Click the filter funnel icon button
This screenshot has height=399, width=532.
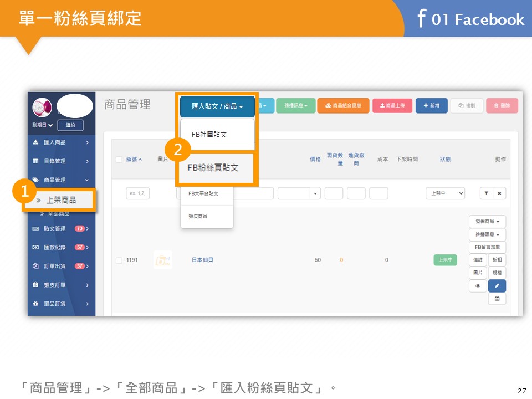pyautogui.click(x=486, y=193)
